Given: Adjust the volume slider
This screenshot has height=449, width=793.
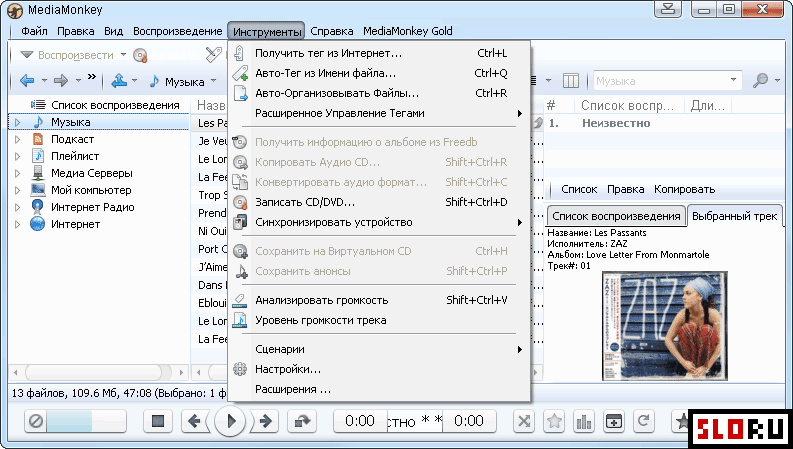Looking at the screenshot, I should (x=86, y=421).
